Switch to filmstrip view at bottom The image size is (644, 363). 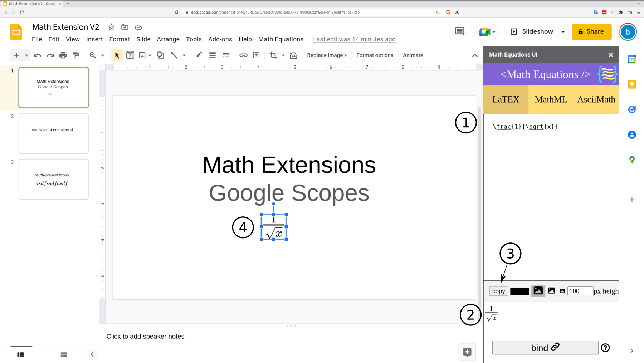point(21,354)
